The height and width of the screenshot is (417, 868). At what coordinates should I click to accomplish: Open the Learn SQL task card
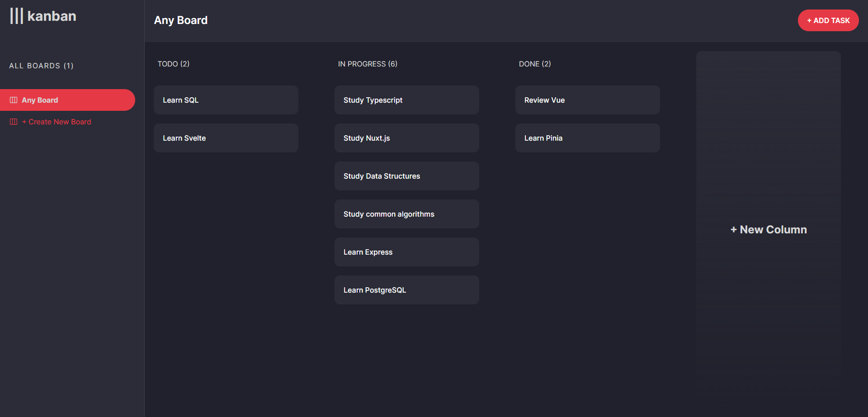[226, 100]
